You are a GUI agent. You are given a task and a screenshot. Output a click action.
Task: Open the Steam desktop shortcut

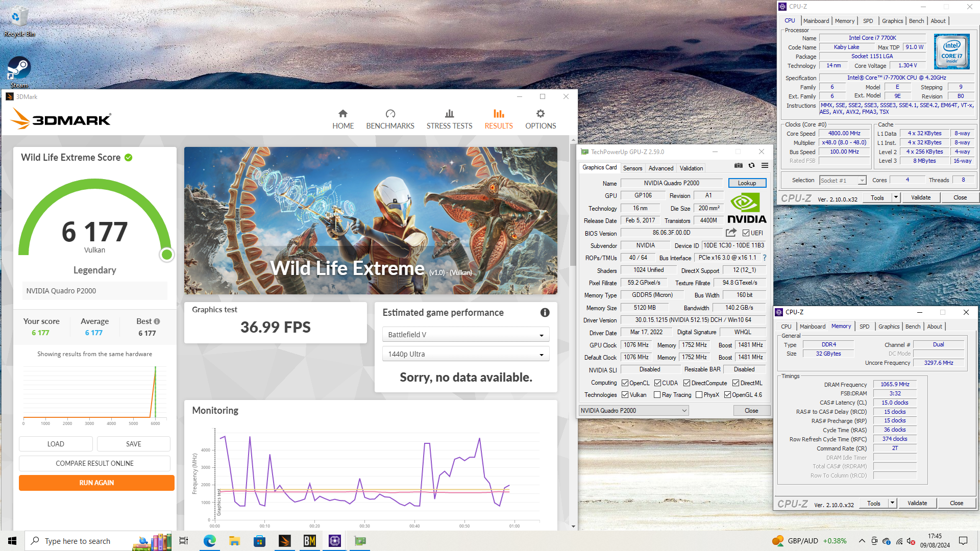coord(19,72)
